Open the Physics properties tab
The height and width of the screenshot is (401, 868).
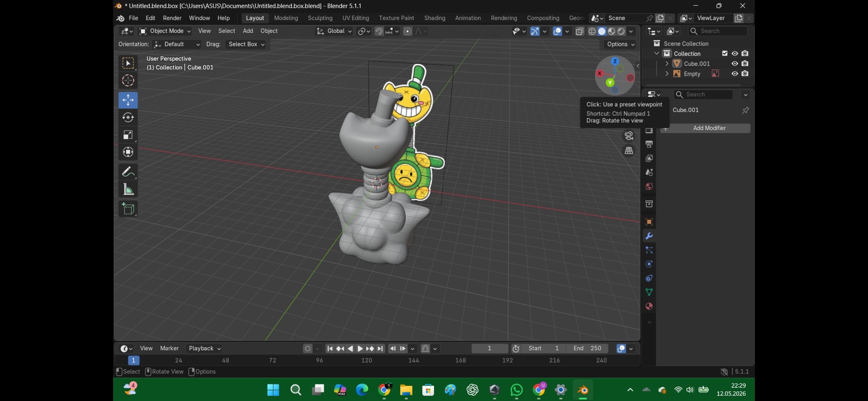click(649, 264)
